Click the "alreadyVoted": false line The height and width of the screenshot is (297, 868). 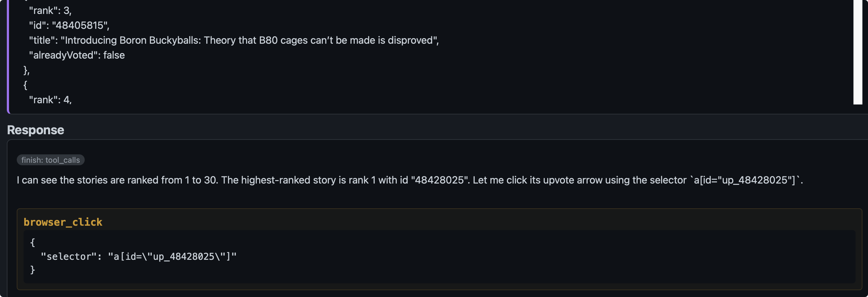pos(77,55)
